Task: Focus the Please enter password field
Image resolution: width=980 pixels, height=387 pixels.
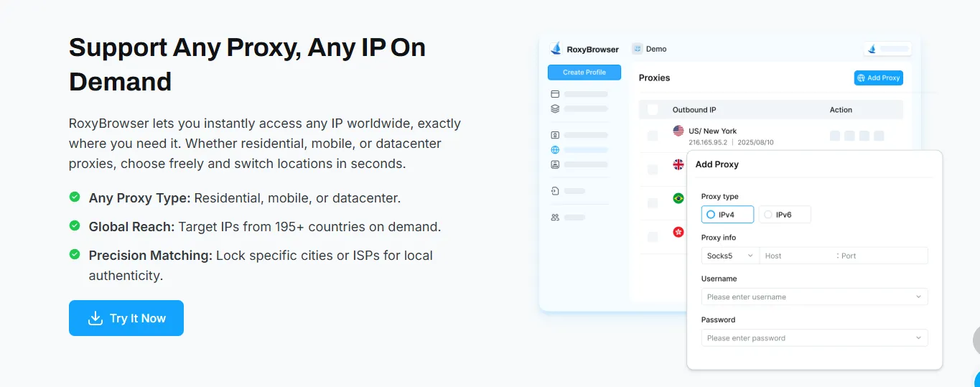Action: [814, 337]
